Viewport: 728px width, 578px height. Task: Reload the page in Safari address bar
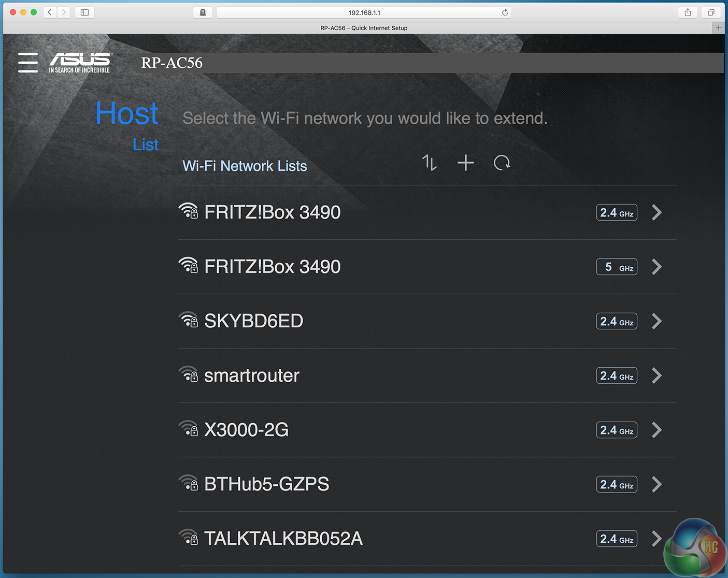(505, 12)
